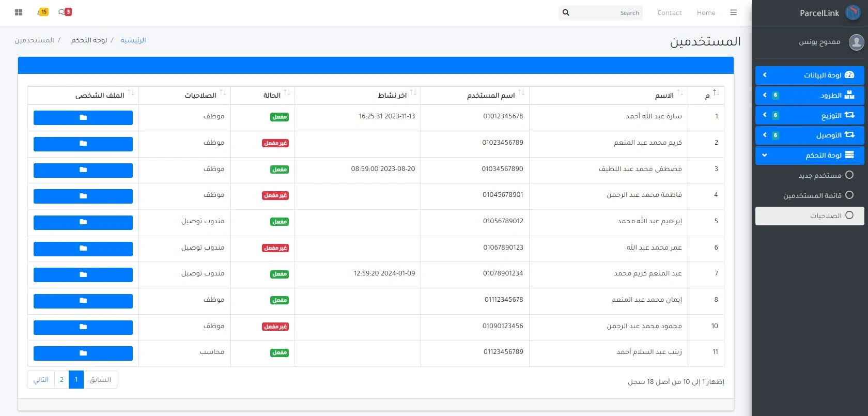Open profile folder for مصطفى محمد عبد اللطيف
Screen dimensions: 868x416
click(x=83, y=170)
